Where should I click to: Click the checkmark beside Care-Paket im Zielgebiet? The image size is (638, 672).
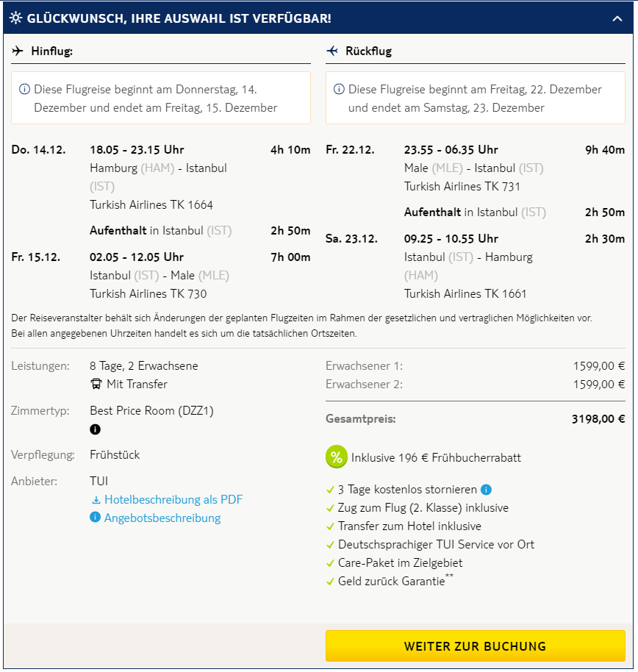point(330,563)
